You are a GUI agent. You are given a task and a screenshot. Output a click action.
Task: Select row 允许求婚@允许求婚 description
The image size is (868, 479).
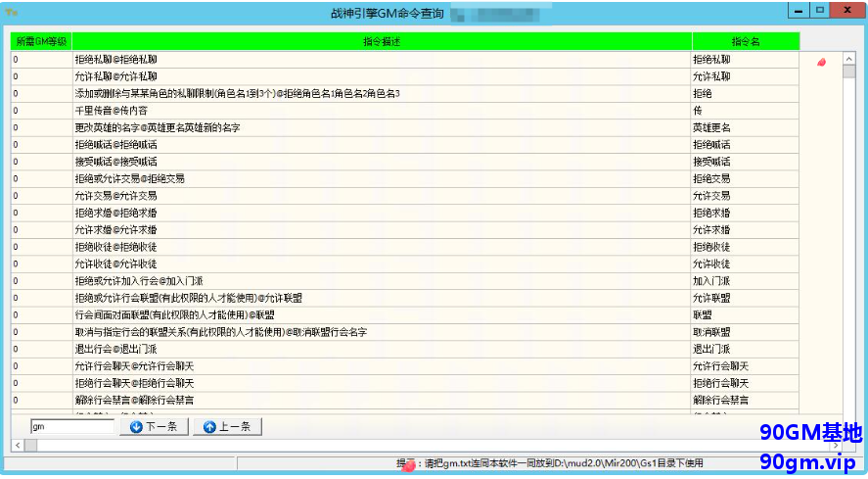pyautogui.click(x=382, y=230)
